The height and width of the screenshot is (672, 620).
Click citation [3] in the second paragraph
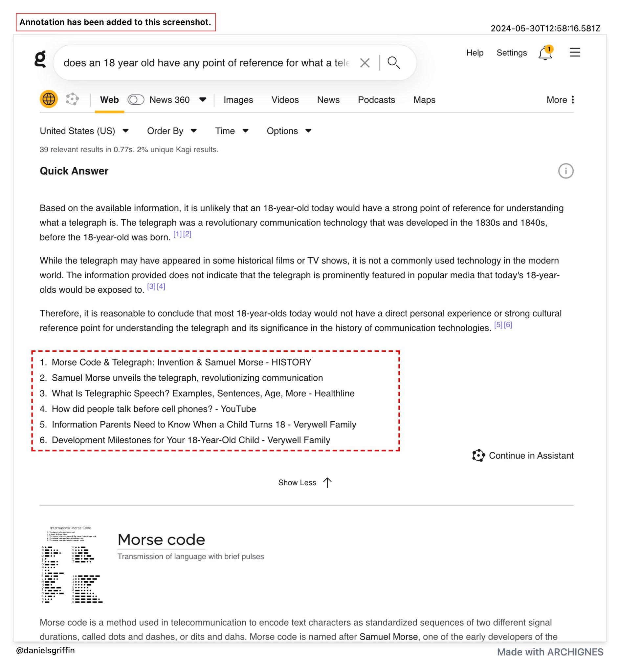(x=151, y=286)
